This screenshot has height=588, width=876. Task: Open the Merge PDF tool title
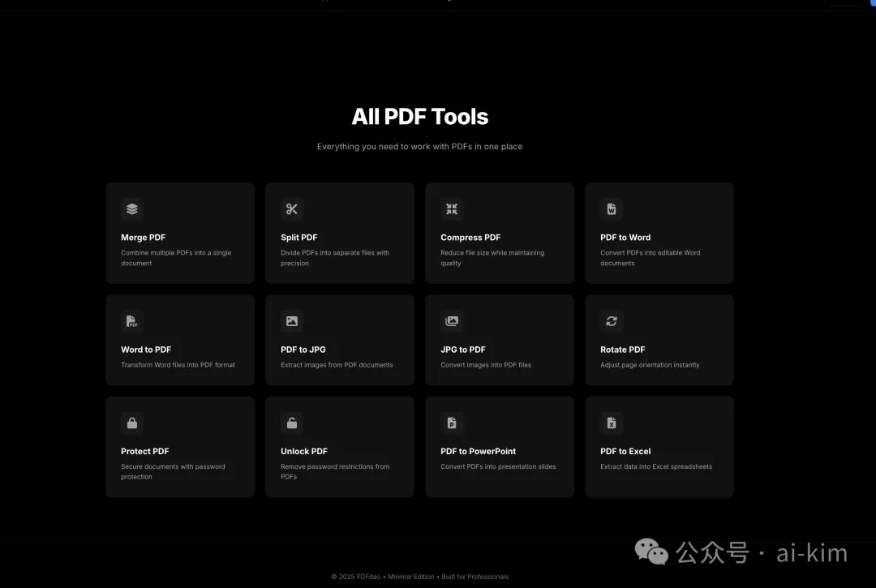pyautogui.click(x=144, y=238)
